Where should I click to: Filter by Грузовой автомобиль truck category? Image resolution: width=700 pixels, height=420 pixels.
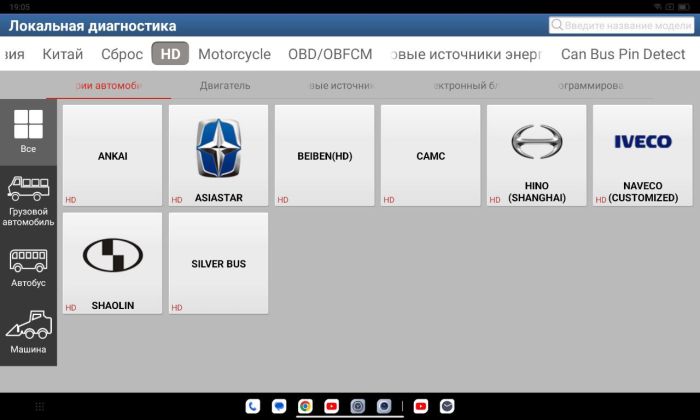pyautogui.click(x=28, y=201)
